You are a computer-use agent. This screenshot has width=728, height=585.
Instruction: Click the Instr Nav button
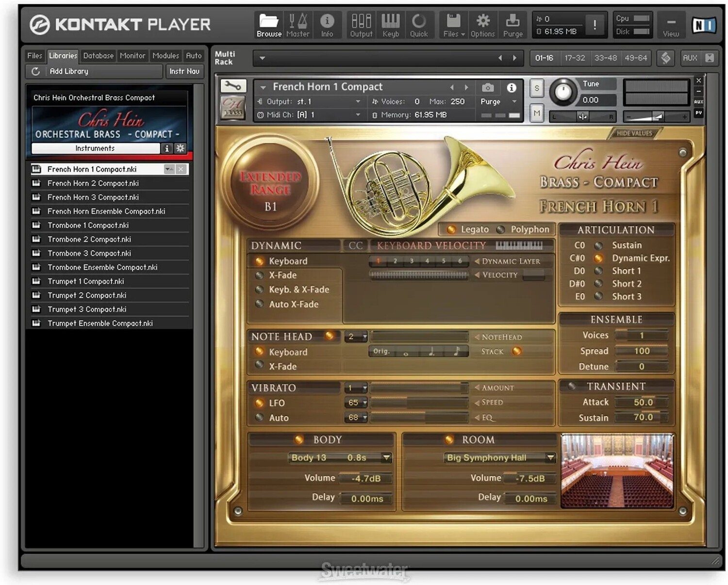184,71
